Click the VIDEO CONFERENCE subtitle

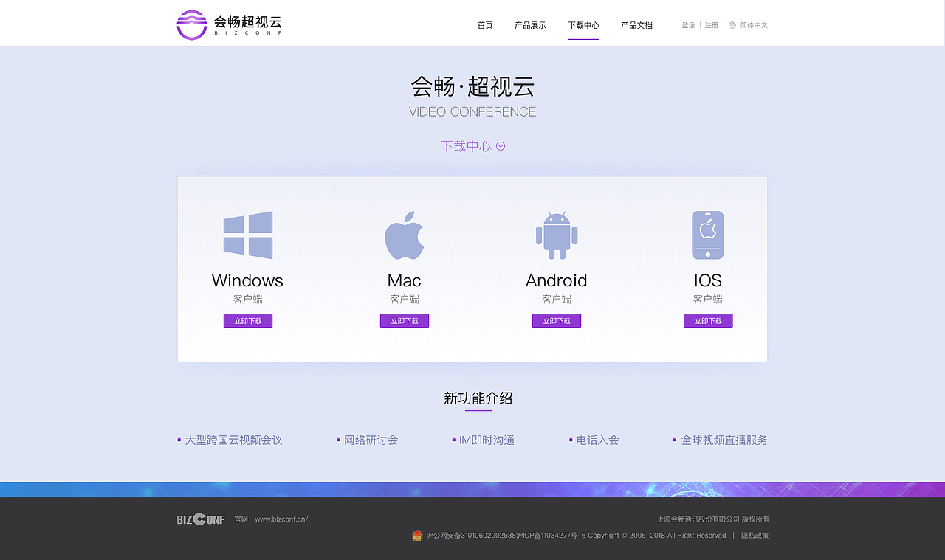point(472,112)
